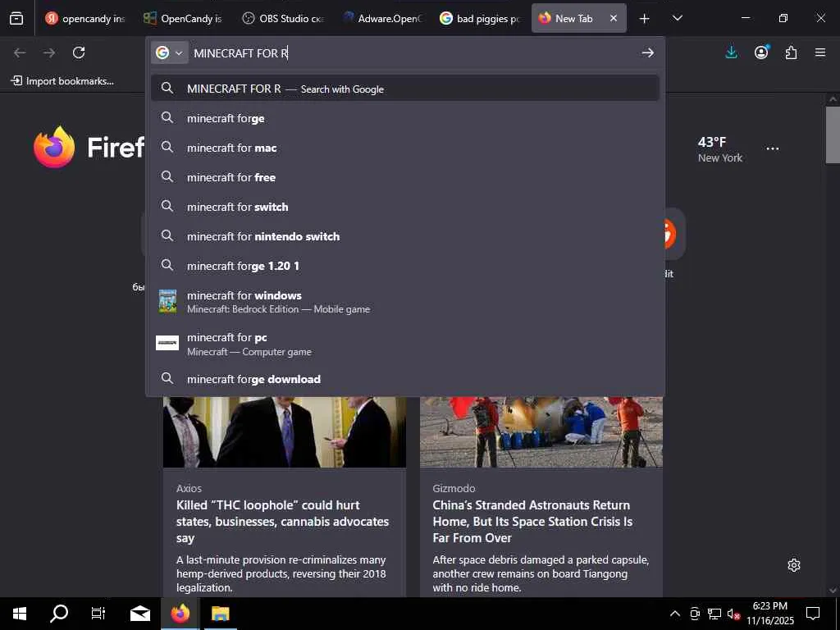The width and height of the screenshot is (840, 630).
Task: Click the muted volume tray icon
Action: pyautogui.click(x=733, y=614)
